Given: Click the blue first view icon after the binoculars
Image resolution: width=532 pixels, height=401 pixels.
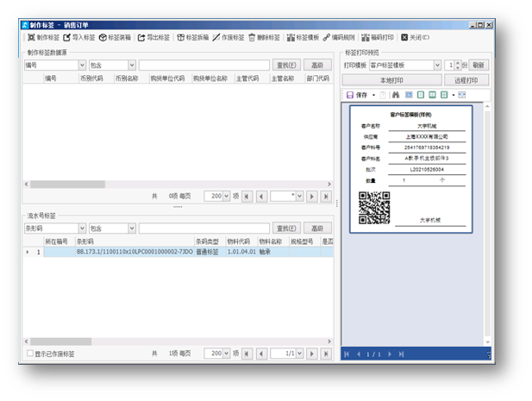Looking at the screenshot, I should tap(409, 95).
